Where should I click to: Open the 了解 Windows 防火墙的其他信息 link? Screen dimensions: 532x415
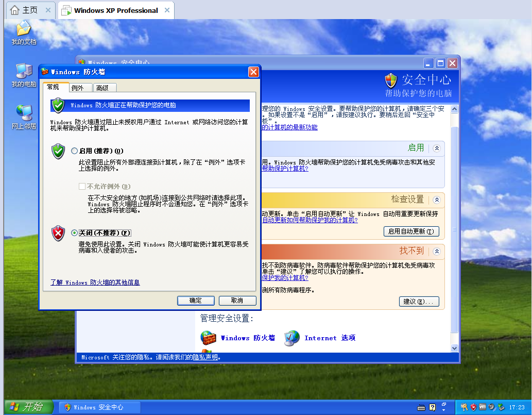point(95,283)
